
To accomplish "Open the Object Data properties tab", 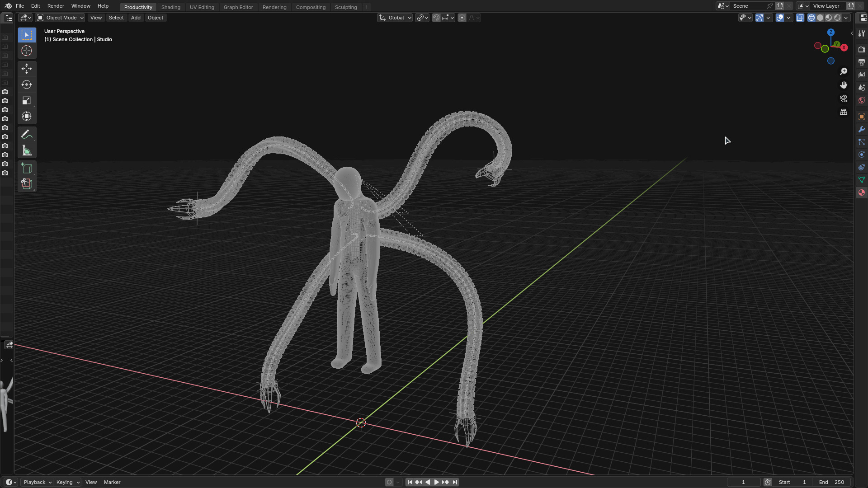I will point(862,180).
